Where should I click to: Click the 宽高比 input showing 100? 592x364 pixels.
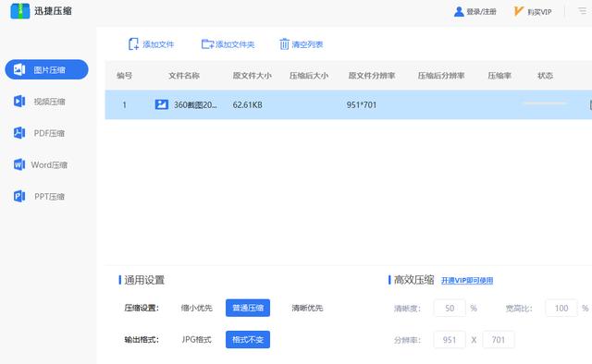[561, 309]
